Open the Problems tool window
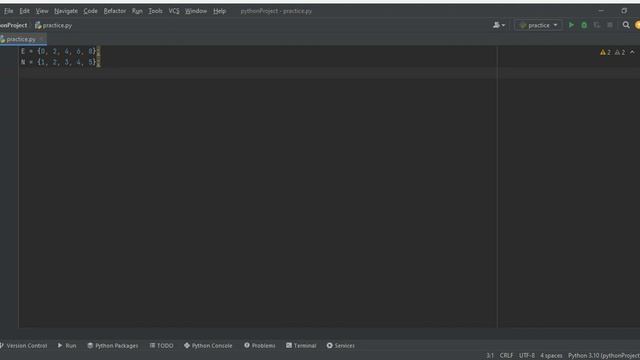Viewport: 640px width, 360px height. 260,346
